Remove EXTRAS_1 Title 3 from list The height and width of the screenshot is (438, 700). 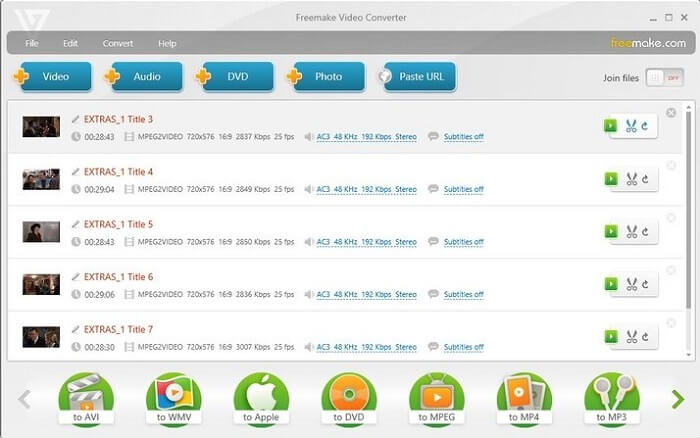click(671, 113)
